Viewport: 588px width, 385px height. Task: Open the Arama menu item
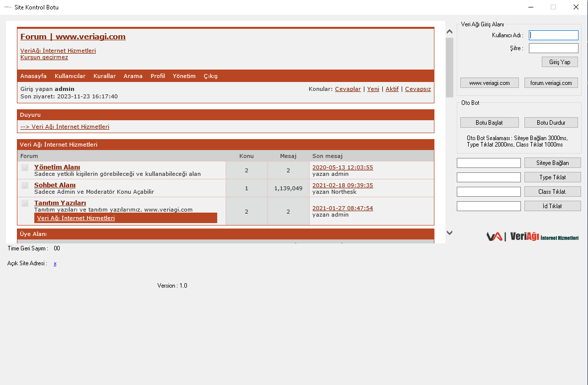133,76
